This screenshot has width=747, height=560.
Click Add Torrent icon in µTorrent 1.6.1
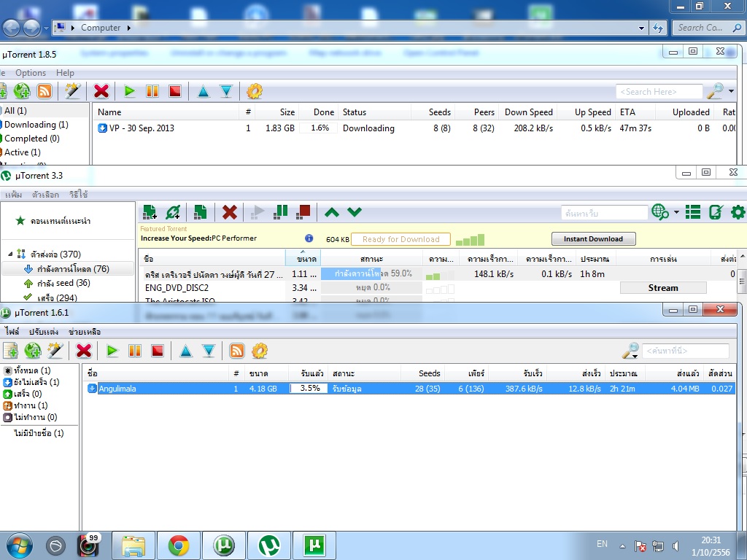(x=10, y=351)
